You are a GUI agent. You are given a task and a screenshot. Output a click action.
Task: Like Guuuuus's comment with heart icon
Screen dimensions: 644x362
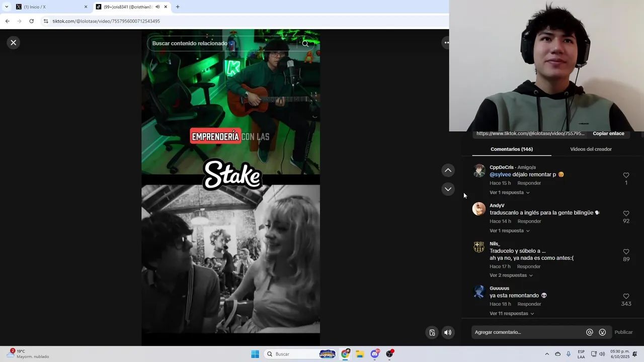pos(626,296)
